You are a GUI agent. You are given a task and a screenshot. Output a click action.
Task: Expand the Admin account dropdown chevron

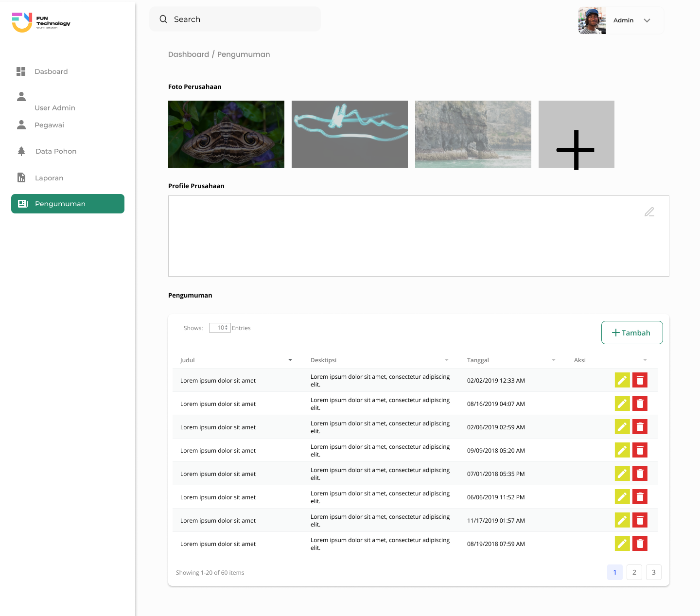647,20
